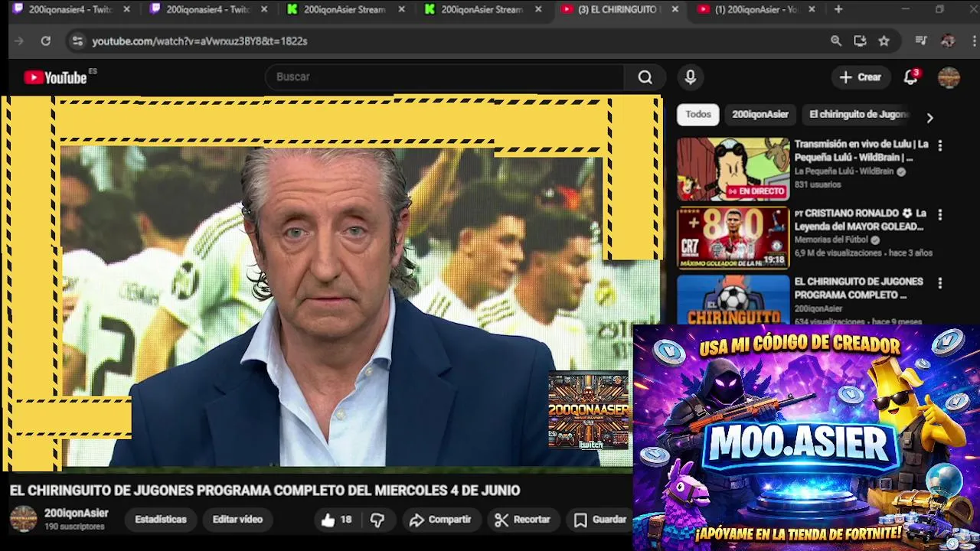Screen dimensions: 980x551
Task: Focus the Buscar search field
Action: point(444,77)
